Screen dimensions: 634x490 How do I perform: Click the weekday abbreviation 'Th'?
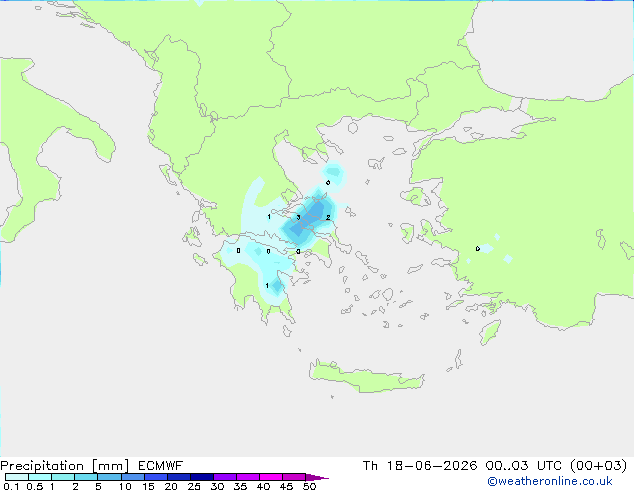(370, 466)
